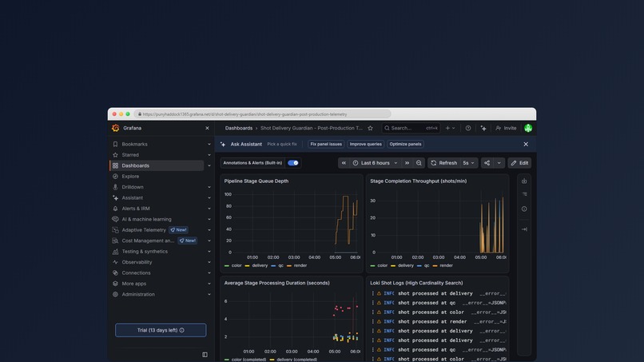644x362 pixels.
Task: Click the Connections icon
Action: pos(115,272)
